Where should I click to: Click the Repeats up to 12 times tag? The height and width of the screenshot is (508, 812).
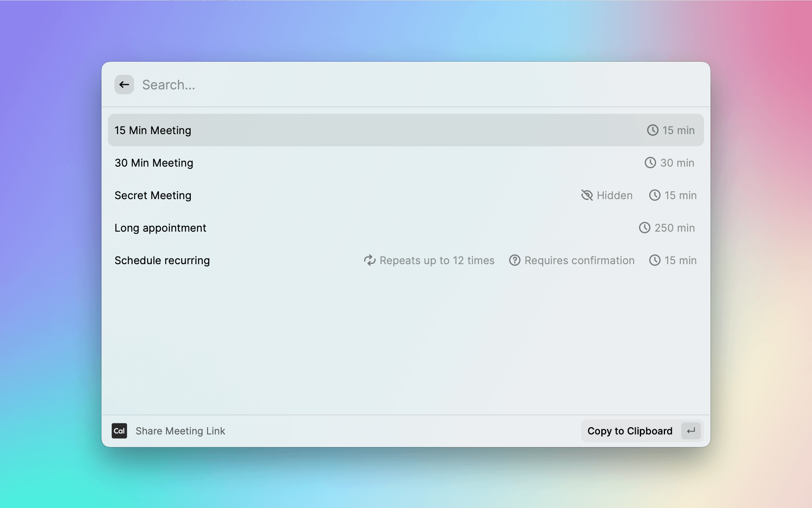click(x=437, y=261)
